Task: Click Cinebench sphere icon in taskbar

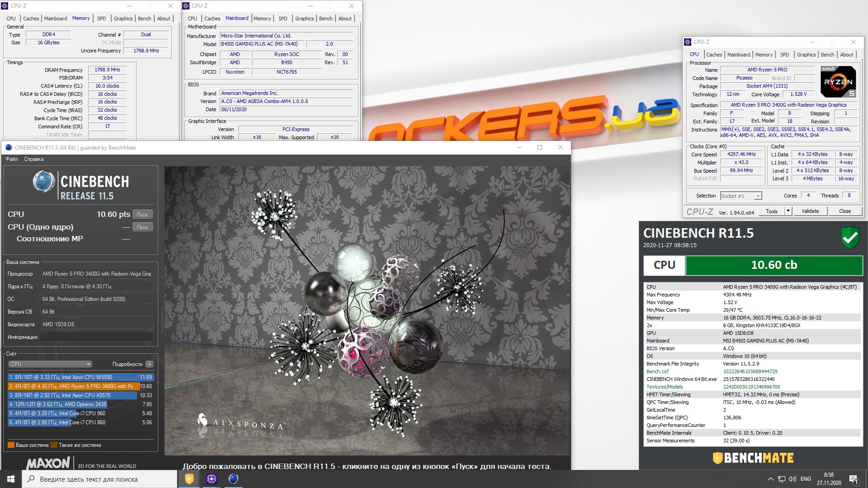Action: click(x=233, y=479)
